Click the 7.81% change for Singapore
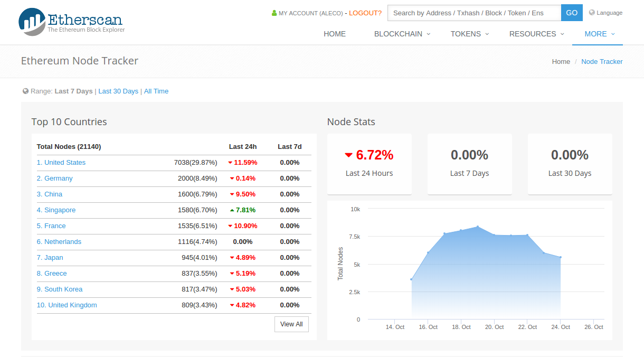Screen dimensions: 644x357 [x=245, y=210]
